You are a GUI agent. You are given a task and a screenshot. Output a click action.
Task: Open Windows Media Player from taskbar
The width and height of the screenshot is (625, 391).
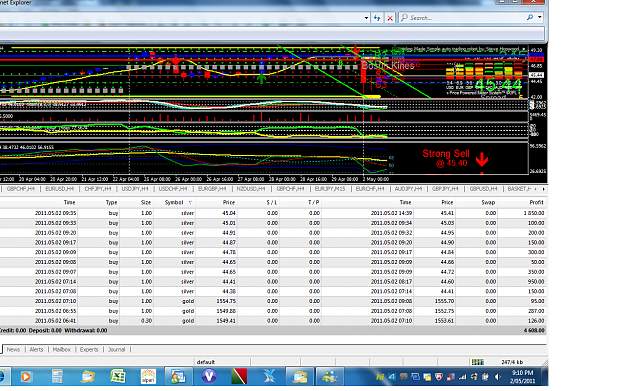point(26,377)
